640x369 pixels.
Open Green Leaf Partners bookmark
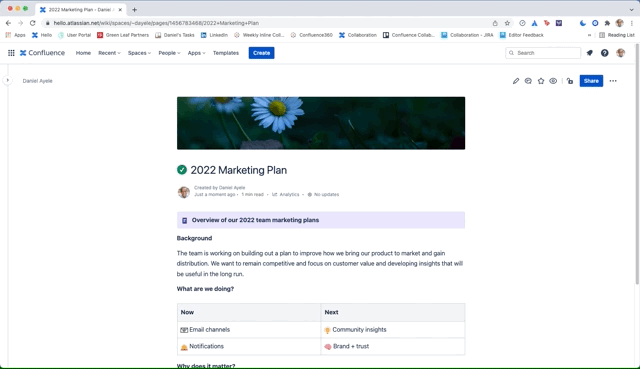123,35
